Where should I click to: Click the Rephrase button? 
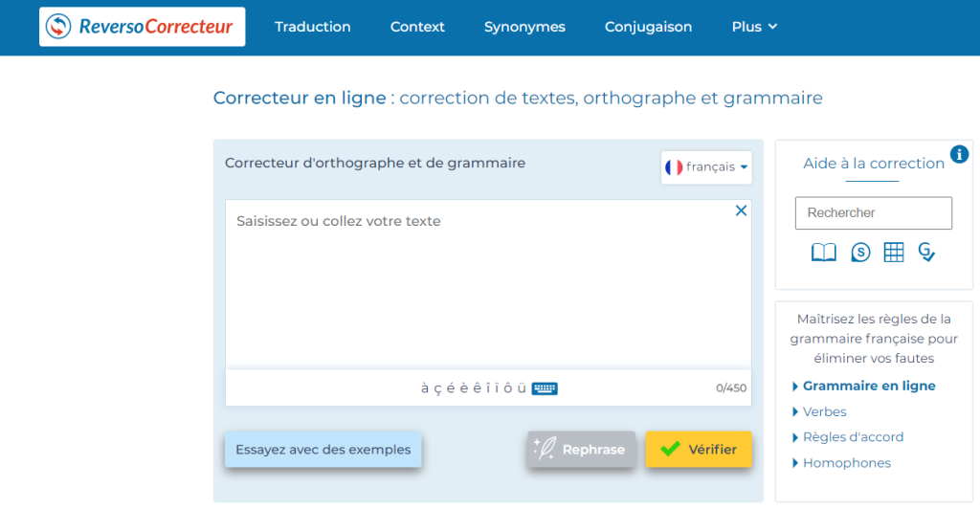581,450
